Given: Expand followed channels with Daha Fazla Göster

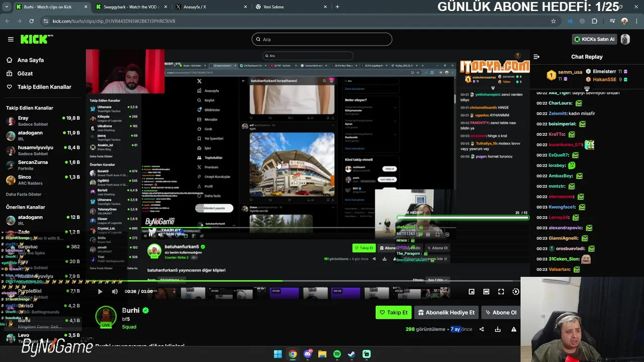Looking at the screenshot, I should (24, 194).
